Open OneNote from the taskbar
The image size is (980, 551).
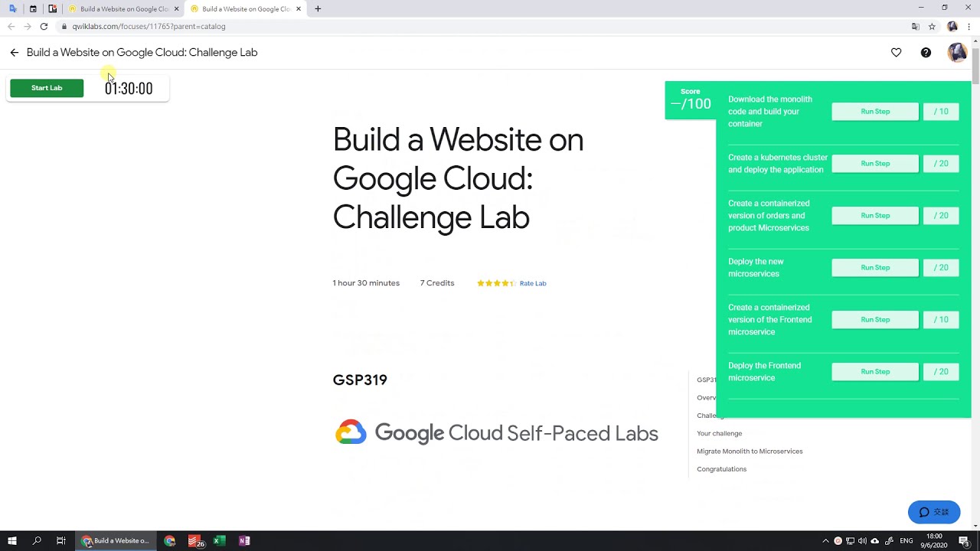click(x=244, y=541)
